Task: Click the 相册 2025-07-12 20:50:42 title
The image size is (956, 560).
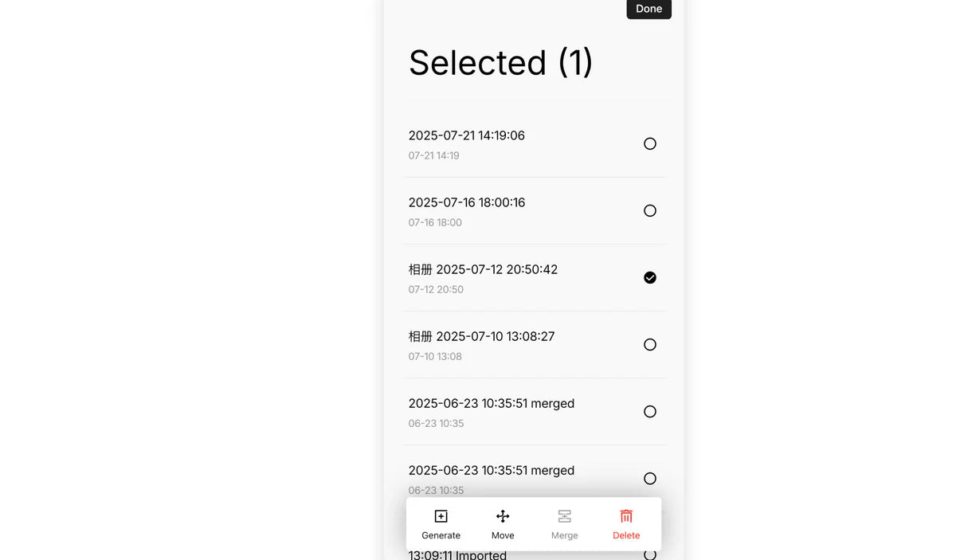Action: pyautogui.click(x=483, y=269)
